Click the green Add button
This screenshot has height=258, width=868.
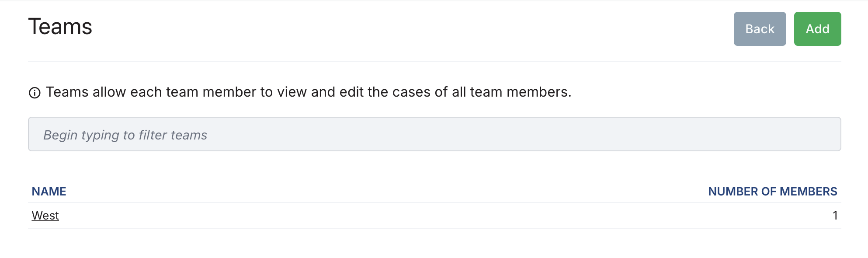817,29
